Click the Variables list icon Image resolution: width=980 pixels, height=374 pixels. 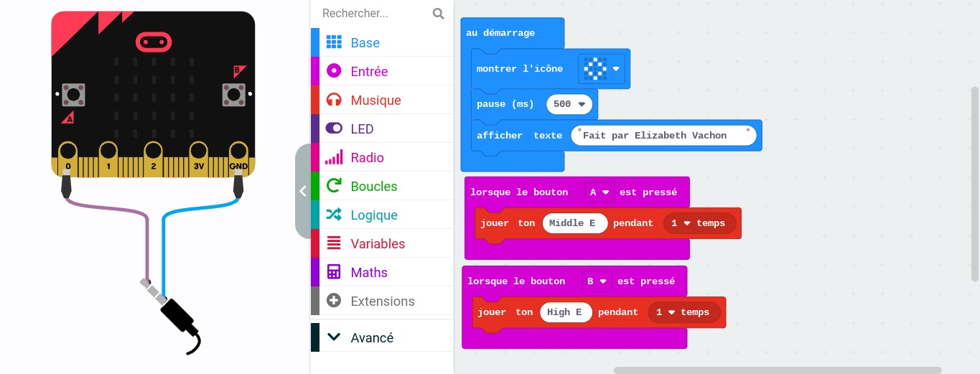coord(334,243)
